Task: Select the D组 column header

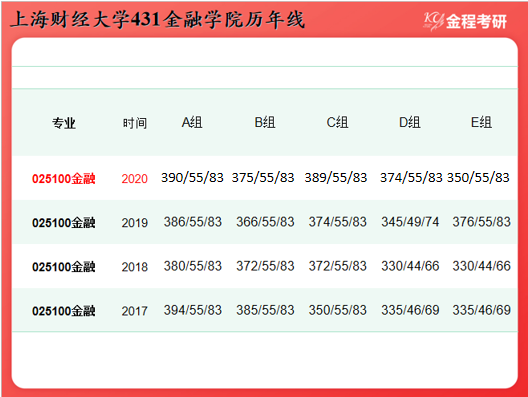Action: click(409, 122)
